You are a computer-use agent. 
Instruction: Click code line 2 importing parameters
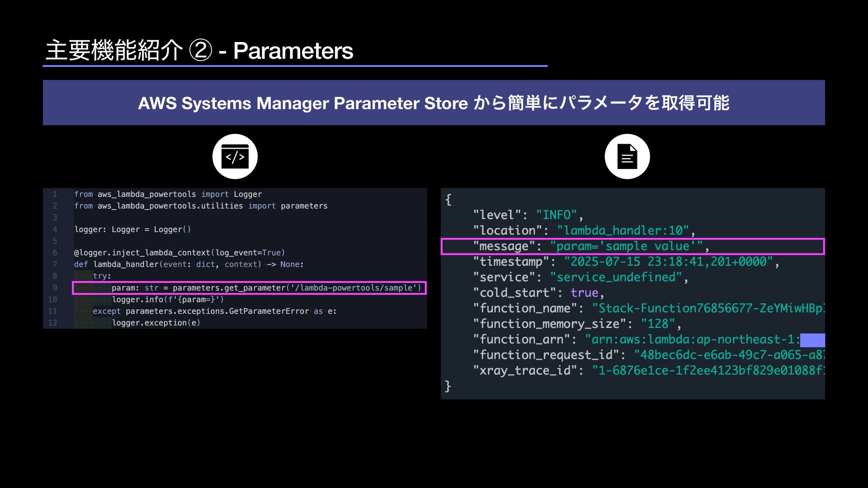[201, 206]
